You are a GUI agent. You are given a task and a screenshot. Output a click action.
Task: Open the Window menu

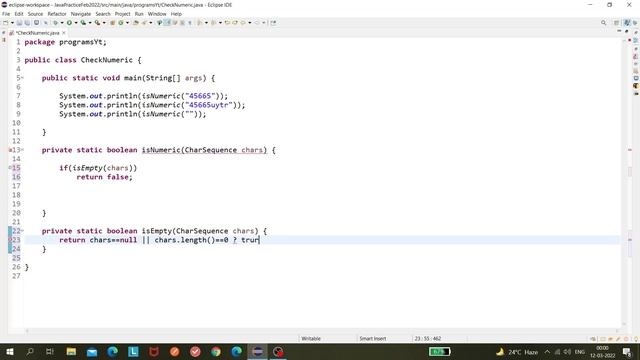point(157,14)
